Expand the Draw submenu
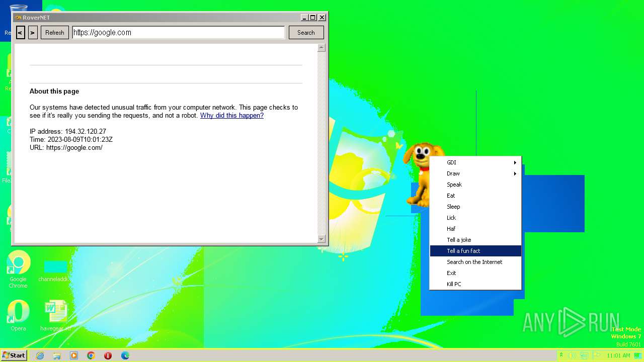 [475, 173]
